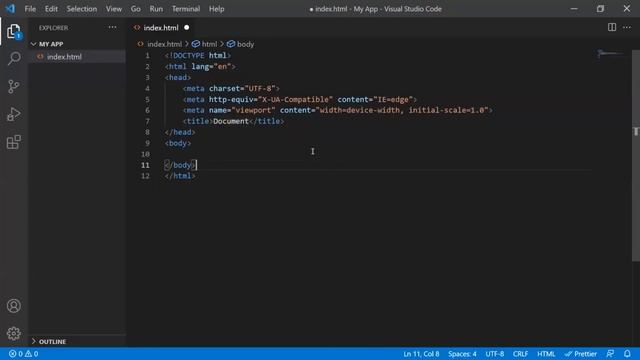Open the Manage gear icon

(x=13, y=333)
